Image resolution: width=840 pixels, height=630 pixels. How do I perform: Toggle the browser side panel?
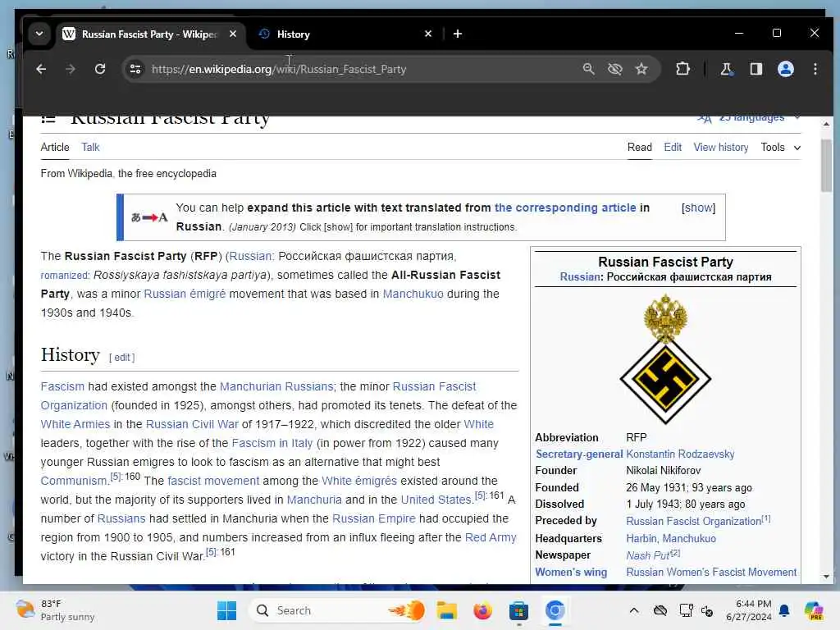coord(756,69)
